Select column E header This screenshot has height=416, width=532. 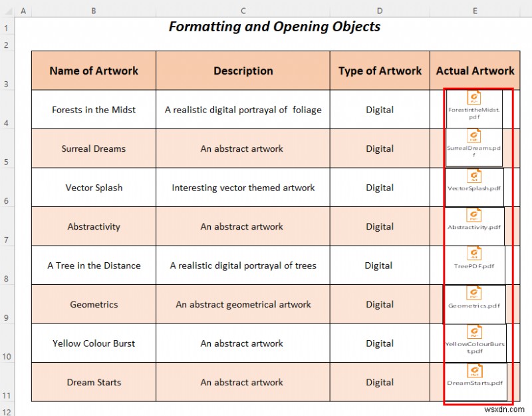tap(475, 11)
